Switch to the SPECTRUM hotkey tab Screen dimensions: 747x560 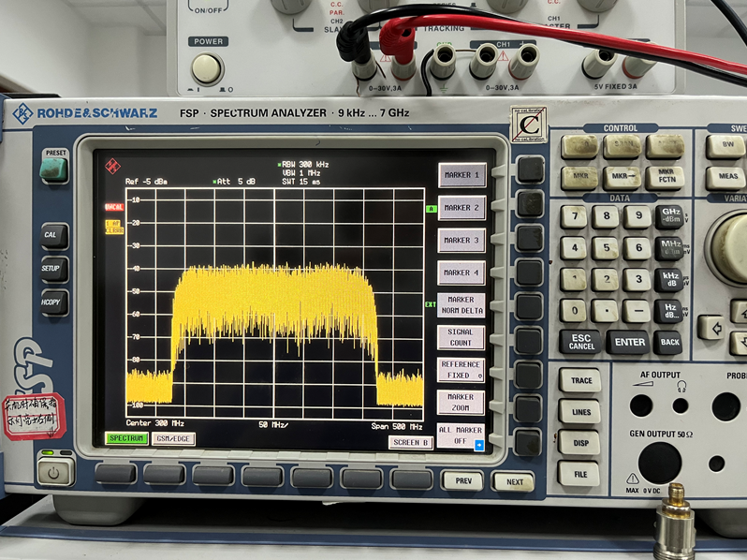(126, 438)
